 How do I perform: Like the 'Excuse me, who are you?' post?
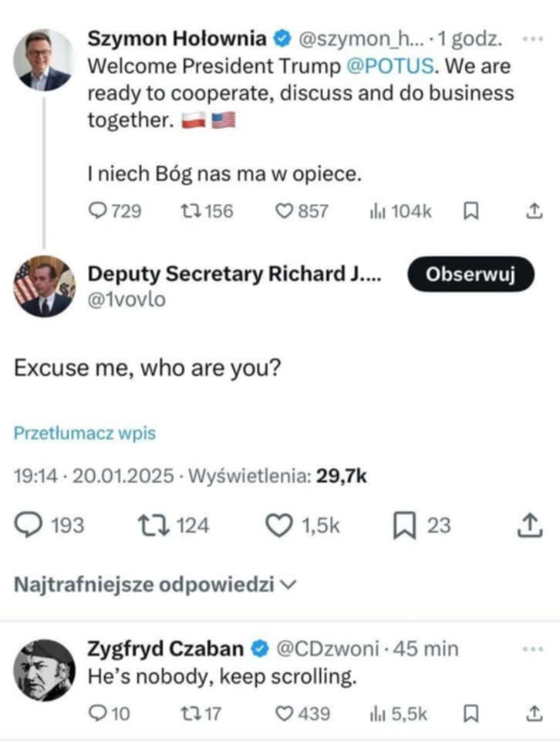coord(278,526)
